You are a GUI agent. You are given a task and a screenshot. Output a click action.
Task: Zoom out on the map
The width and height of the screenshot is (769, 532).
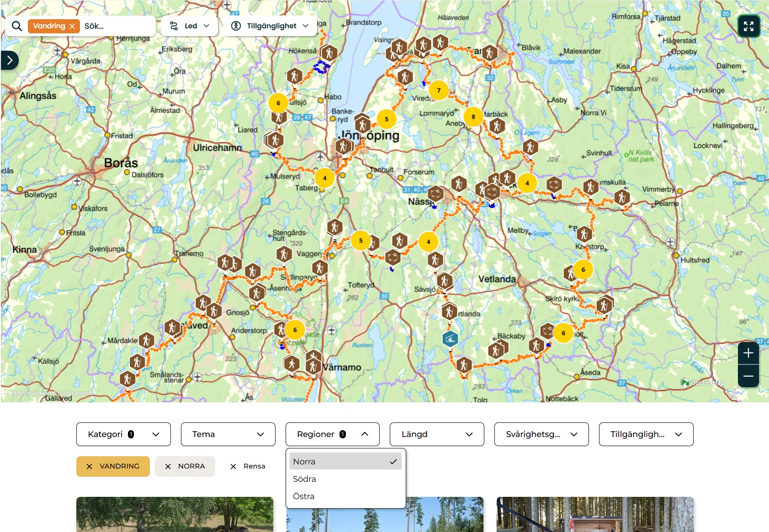(x=748, y=376)
